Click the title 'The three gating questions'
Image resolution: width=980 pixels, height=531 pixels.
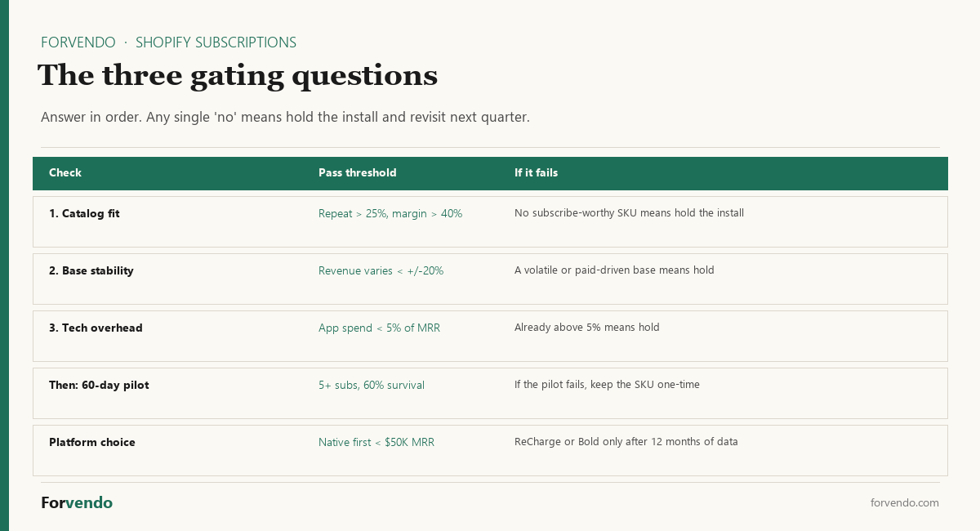point(238,76)
